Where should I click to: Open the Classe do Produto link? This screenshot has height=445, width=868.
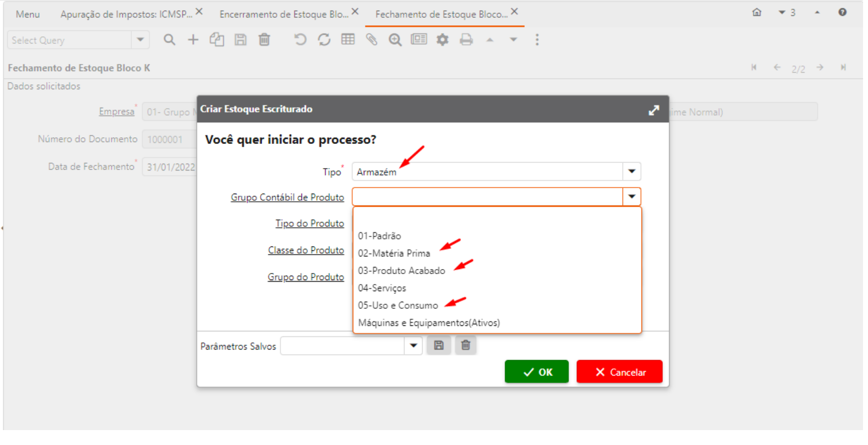306,250
